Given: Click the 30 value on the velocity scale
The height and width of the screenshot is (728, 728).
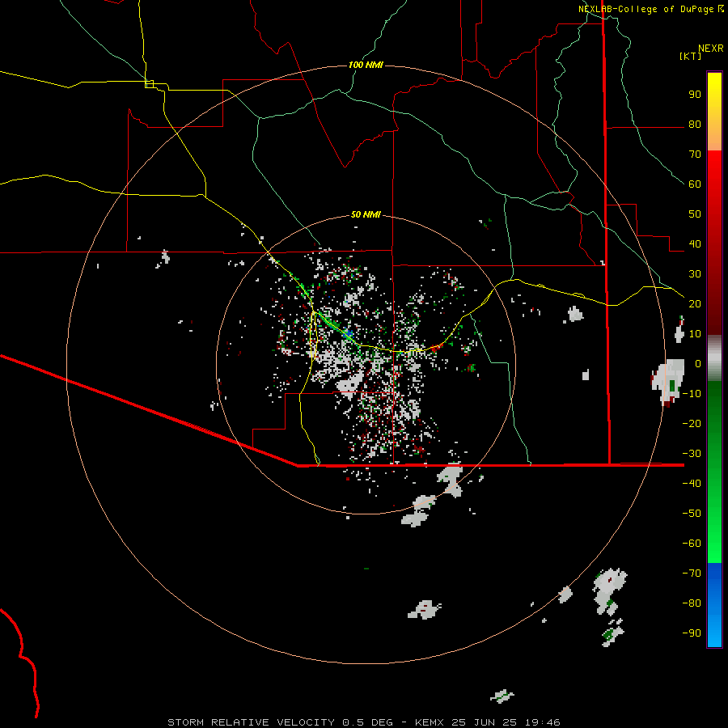Looking at the screenshot, I should point(695,274).
